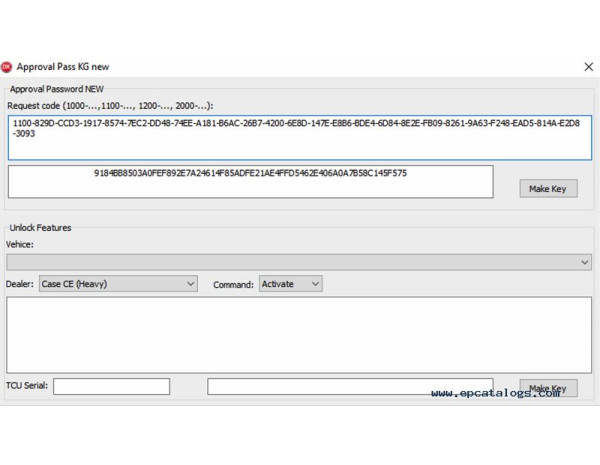Click inside the Request code text box
Viewport: 600px width, 465px height.
coord(299,137)
